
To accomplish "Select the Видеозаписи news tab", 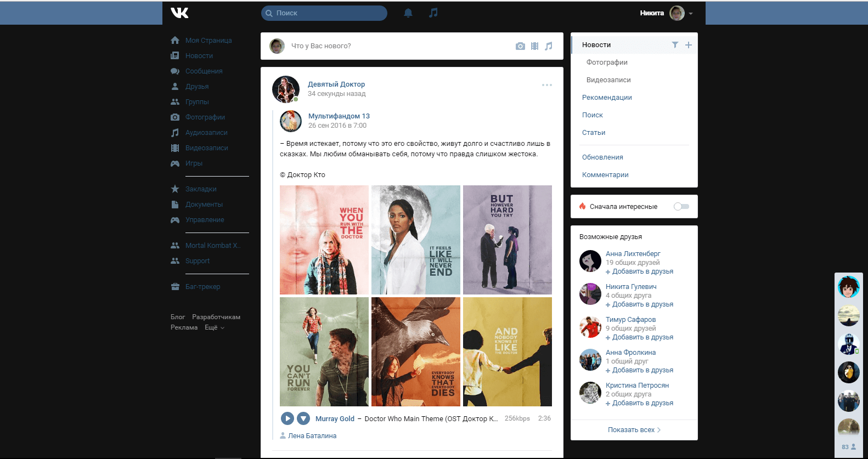I will pyautogui.click(x=608, y=80).
